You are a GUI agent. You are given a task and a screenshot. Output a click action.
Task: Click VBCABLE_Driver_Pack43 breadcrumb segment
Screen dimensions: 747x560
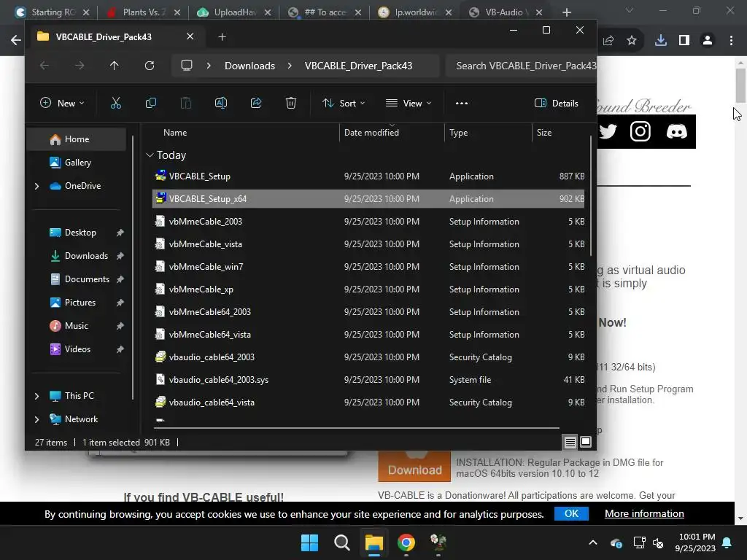[x=358, y=66]
